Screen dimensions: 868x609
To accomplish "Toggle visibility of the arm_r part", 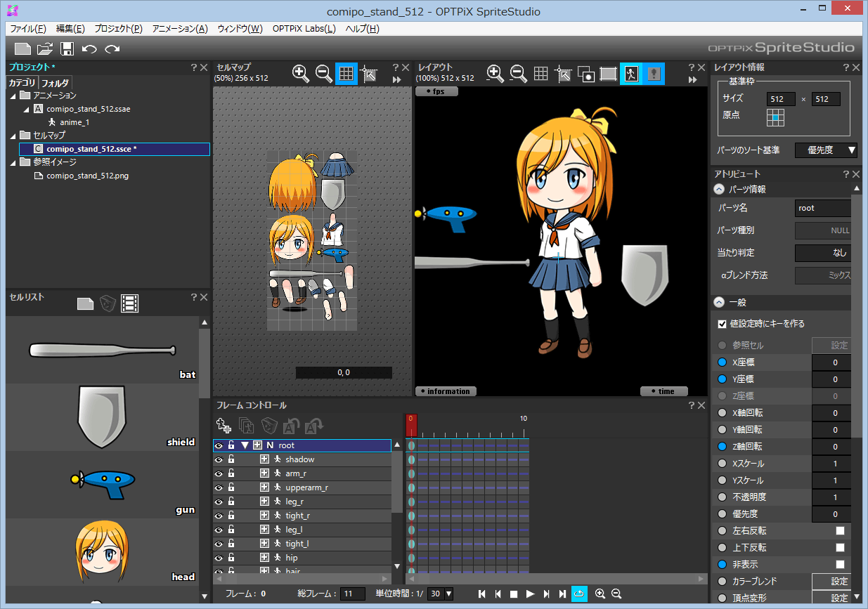I will [x=219, y=473].
